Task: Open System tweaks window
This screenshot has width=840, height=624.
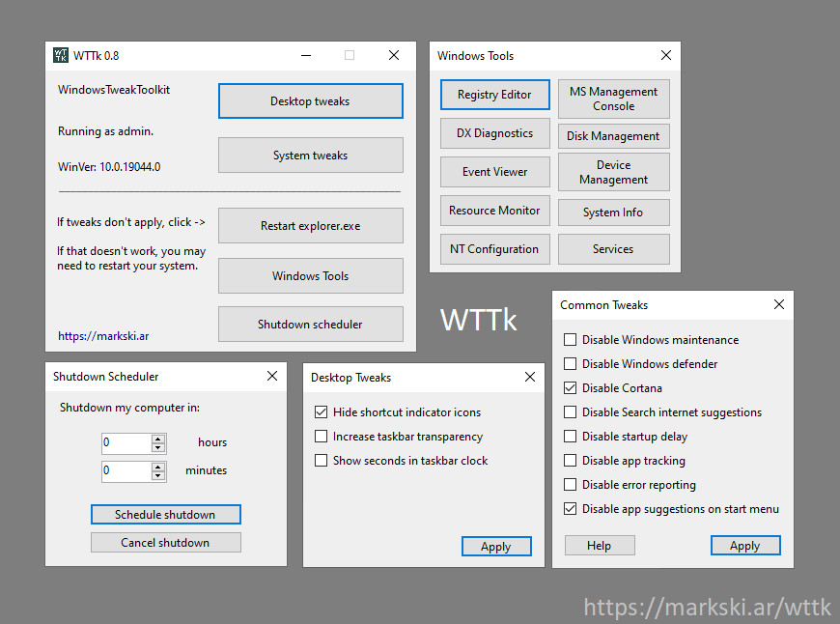Action: tap(310, 155)
